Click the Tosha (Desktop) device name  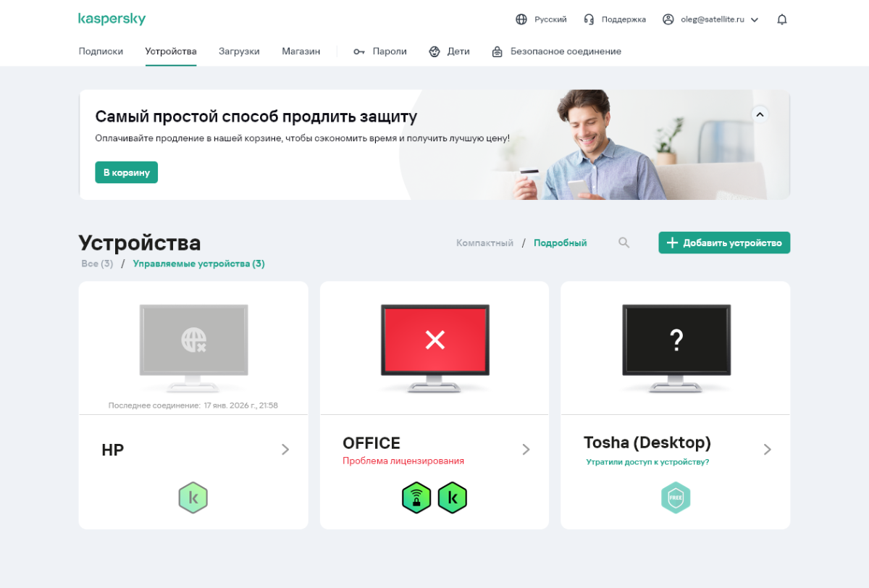(647, 442)
